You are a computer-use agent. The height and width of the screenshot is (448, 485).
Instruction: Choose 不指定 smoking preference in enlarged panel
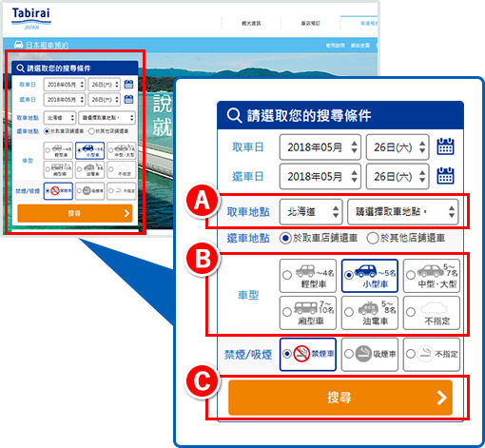click(432, 354)
